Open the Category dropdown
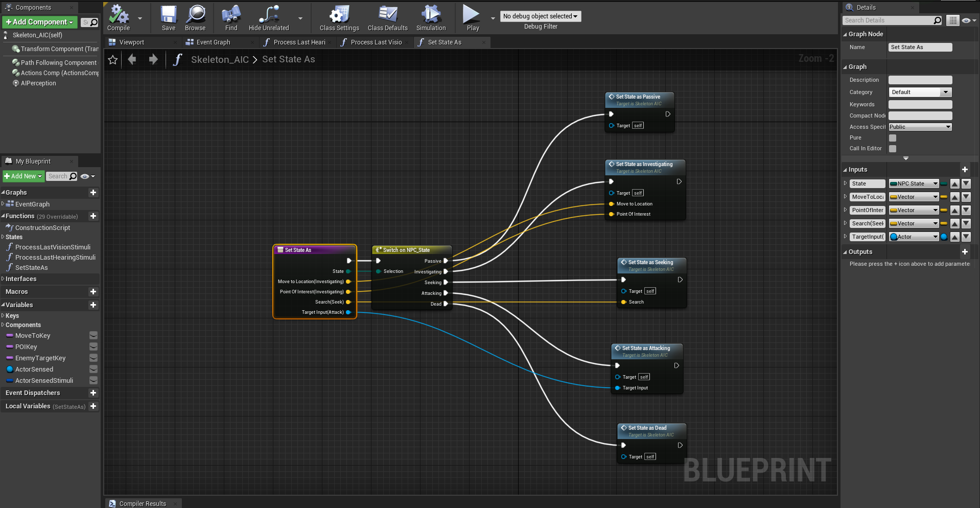This screenshot has width=980, height=508. coord(920,93)
